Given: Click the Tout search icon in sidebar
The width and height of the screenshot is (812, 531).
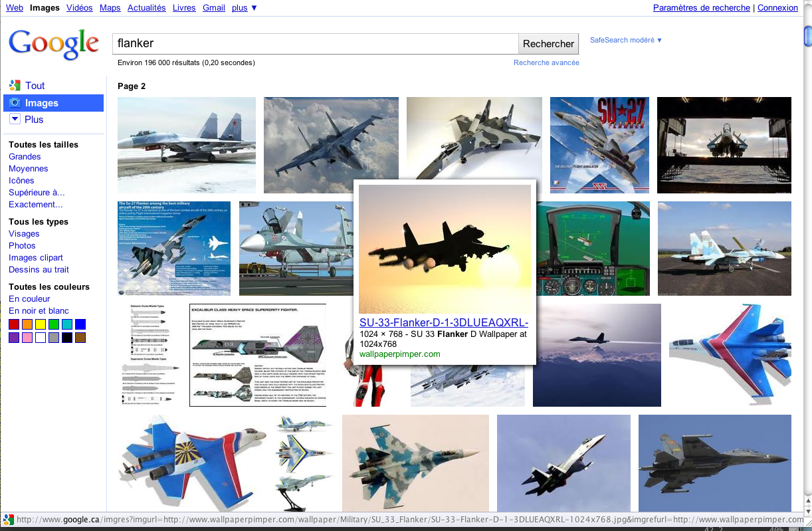Looking at the screenshot, I should click(15, 86).
